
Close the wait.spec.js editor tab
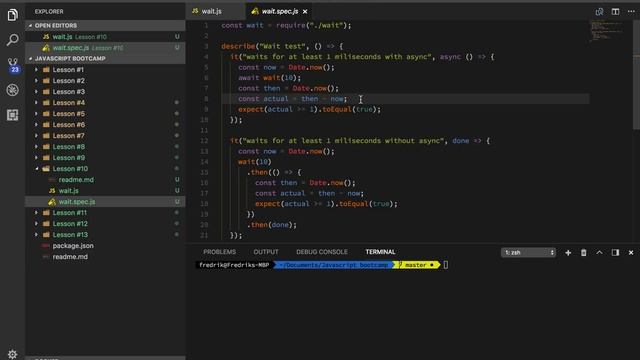point(305,12)
